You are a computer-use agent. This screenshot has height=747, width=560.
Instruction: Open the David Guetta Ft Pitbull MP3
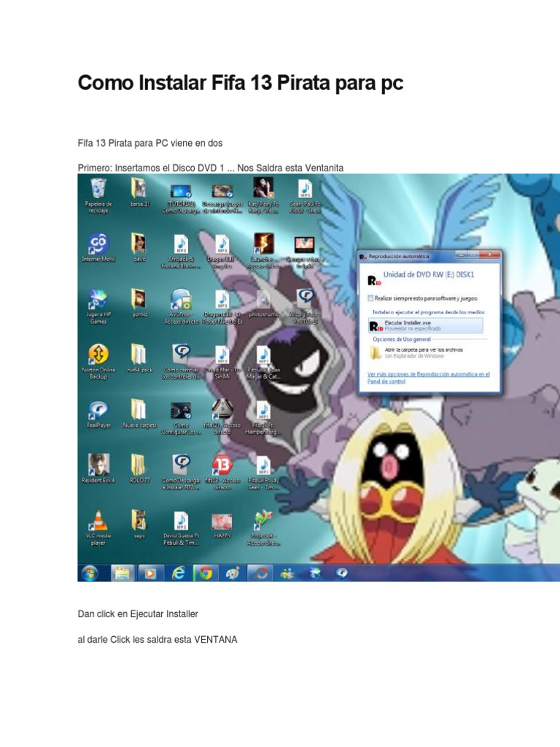pos(181,528)
